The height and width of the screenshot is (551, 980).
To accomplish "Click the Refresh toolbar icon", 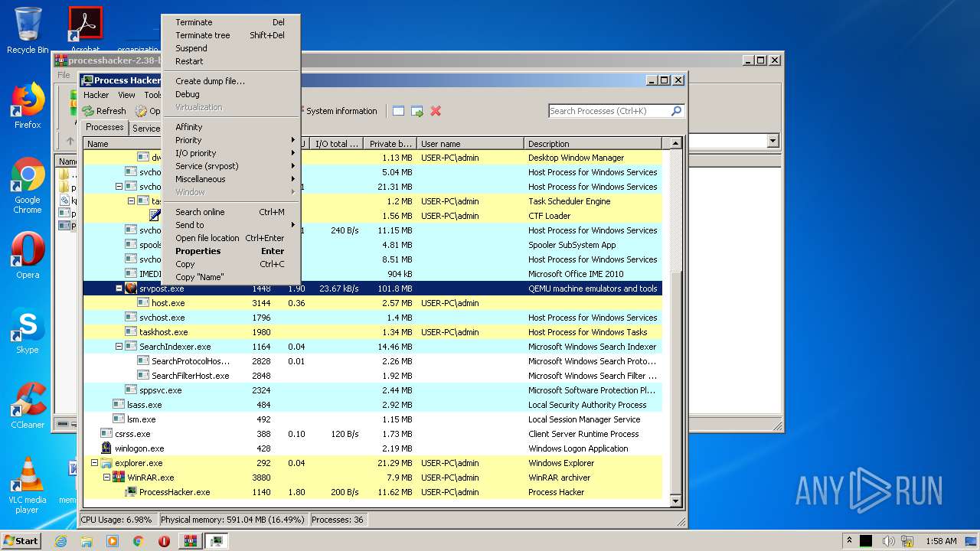I will tap(89, 111).
